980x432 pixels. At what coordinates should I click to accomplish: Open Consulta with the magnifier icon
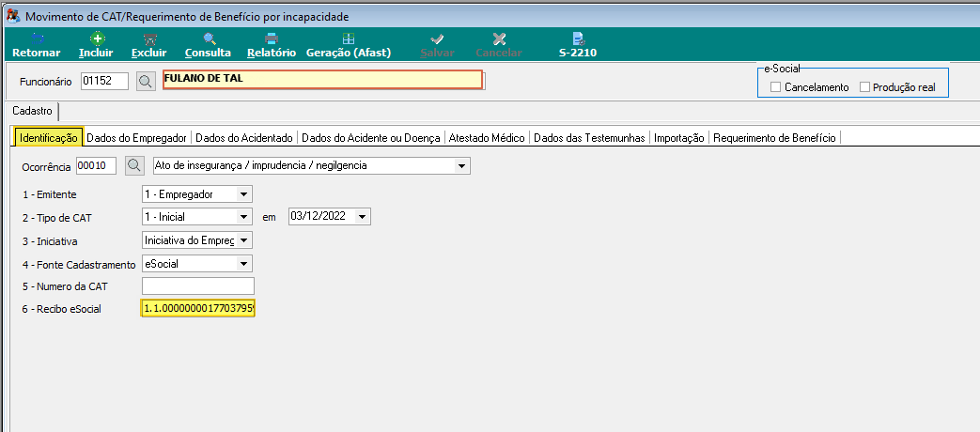click(210, 39)
